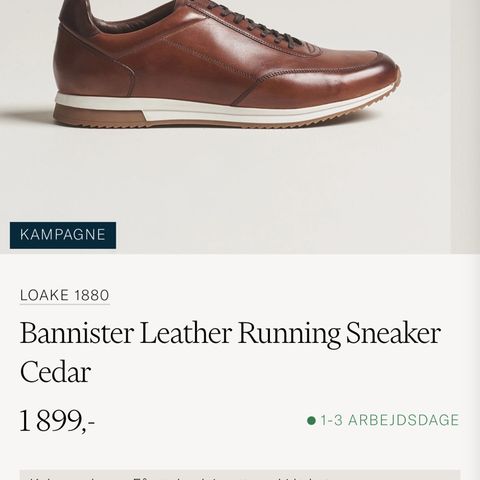Click the word Bannister in heading
The width and height of the screenshot is (480, 480).
pos(77,333)
